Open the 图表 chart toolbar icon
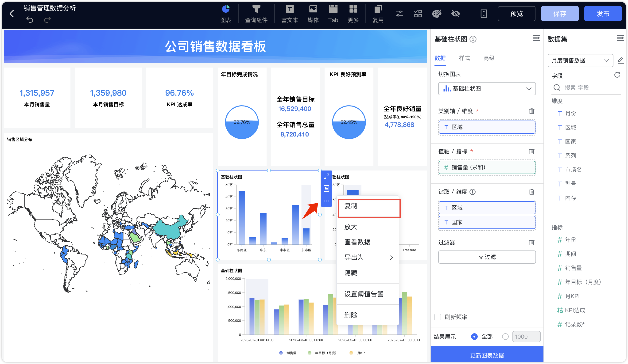The image size is (628, 364). [226, 14]
